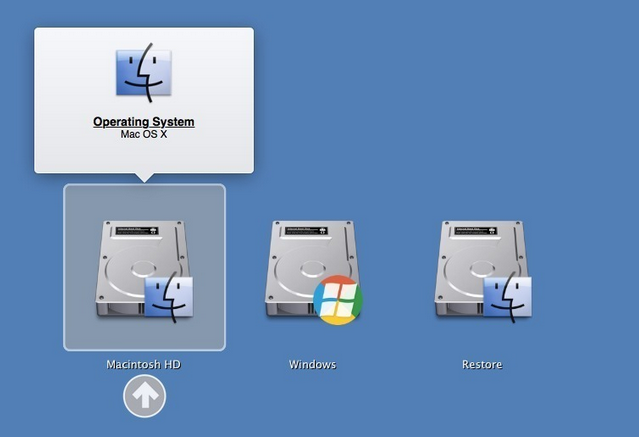
Task: Click the boot arrow under Macintosh HD
Action: tap(145, 396)
